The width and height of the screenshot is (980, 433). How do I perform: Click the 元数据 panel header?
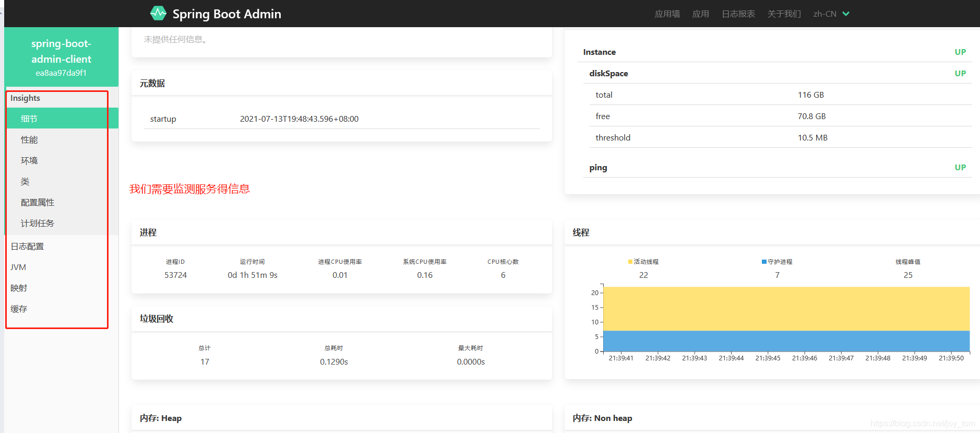(342, 83)
